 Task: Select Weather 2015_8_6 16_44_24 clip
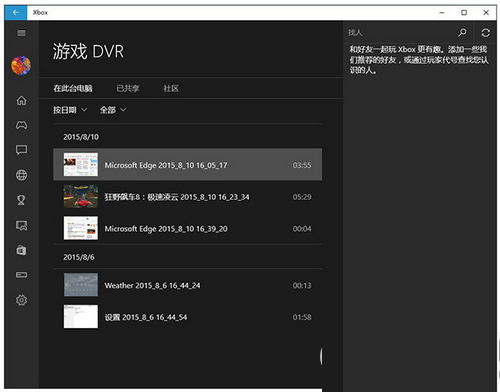187,285
